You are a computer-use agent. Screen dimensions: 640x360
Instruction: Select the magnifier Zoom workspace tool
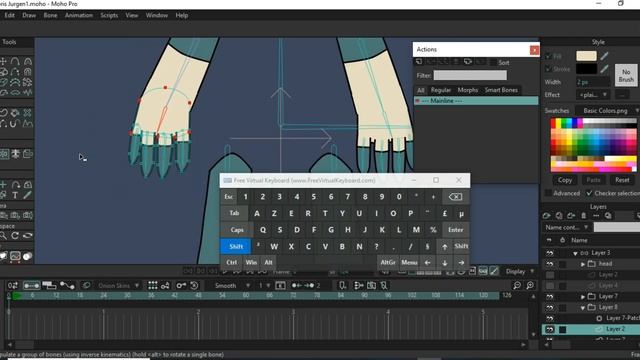(x=3, y=236)
